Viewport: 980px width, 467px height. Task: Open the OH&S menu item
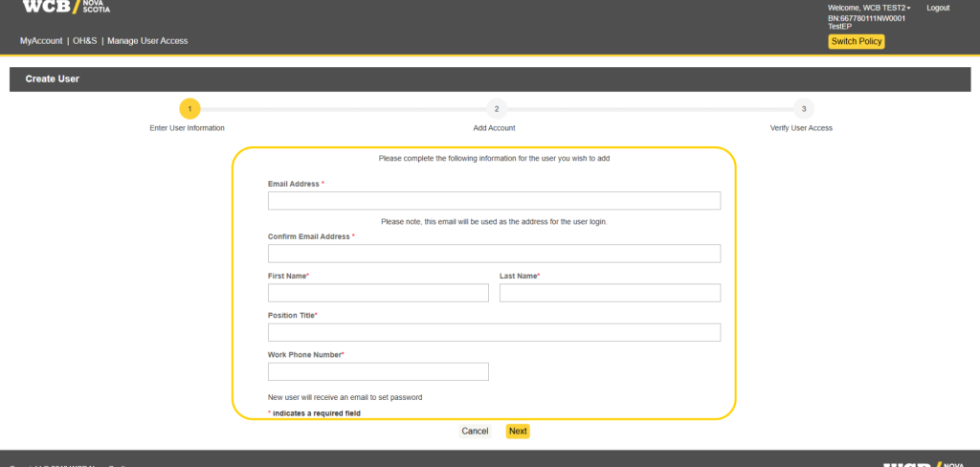point(85,40)
